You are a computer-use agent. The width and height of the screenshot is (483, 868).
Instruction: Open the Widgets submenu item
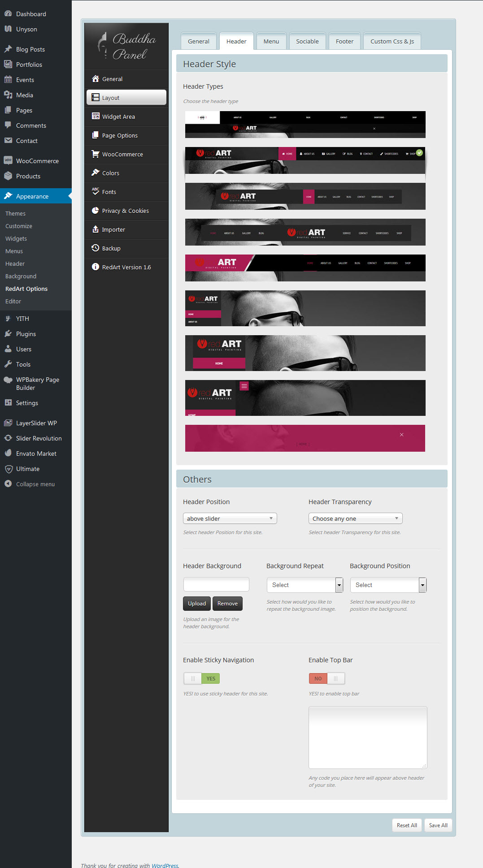[16, 238]
